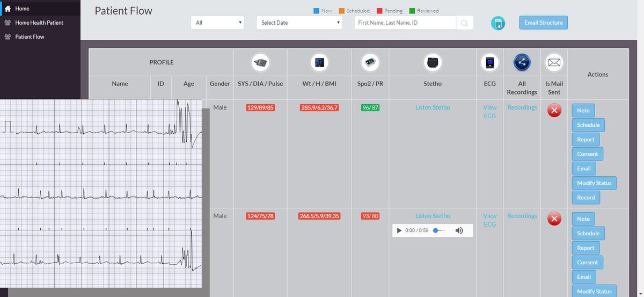Click the Email Structure button
Image resolution: width=644 pixels, height=297 pixels.
(543, 23)
